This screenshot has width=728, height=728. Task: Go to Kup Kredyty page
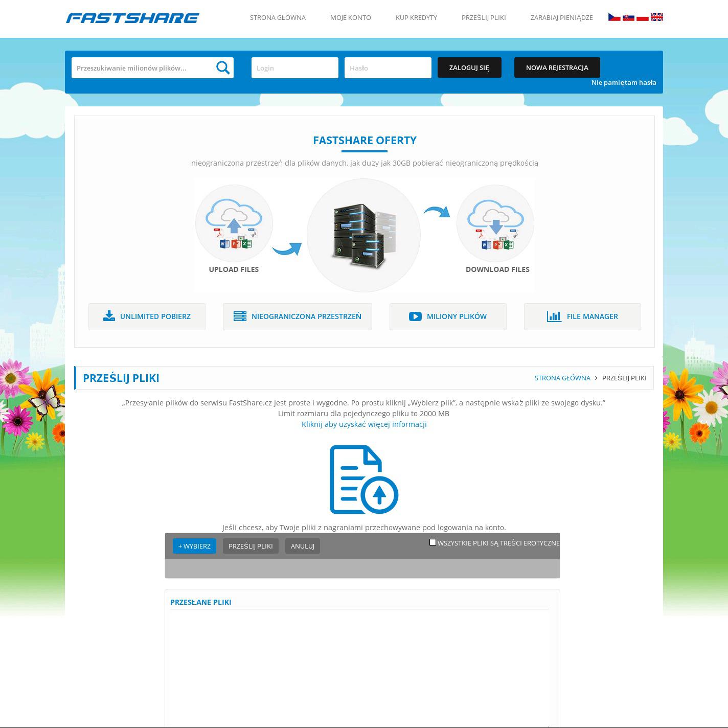pos(416,17)
